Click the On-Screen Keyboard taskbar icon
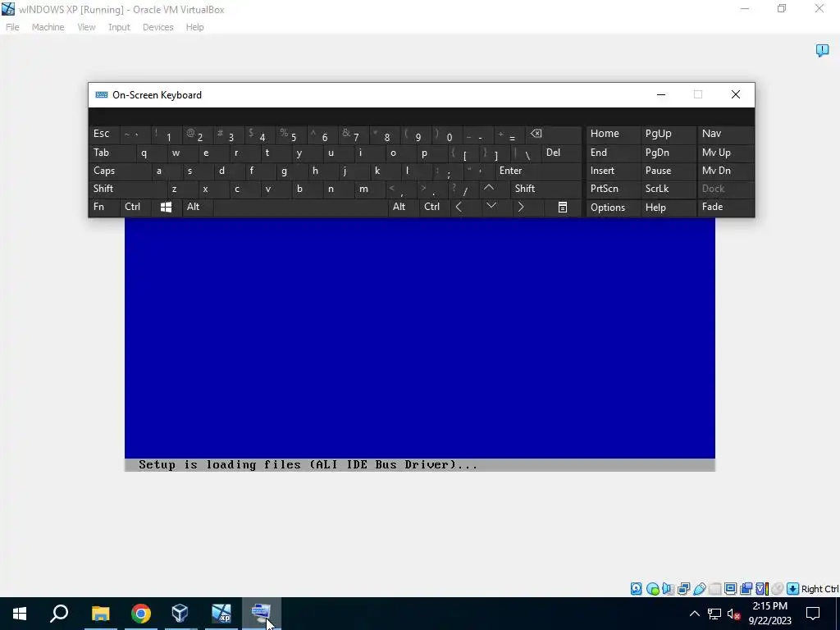The width and height of the screenshot is (840, 630). tap(261, 614)
